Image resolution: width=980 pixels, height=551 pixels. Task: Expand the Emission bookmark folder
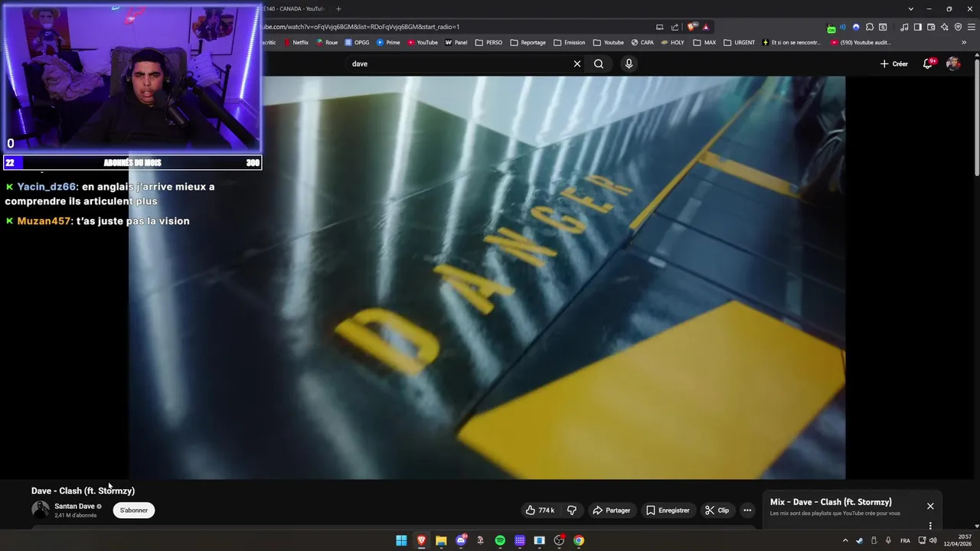[x=569, y=43]
